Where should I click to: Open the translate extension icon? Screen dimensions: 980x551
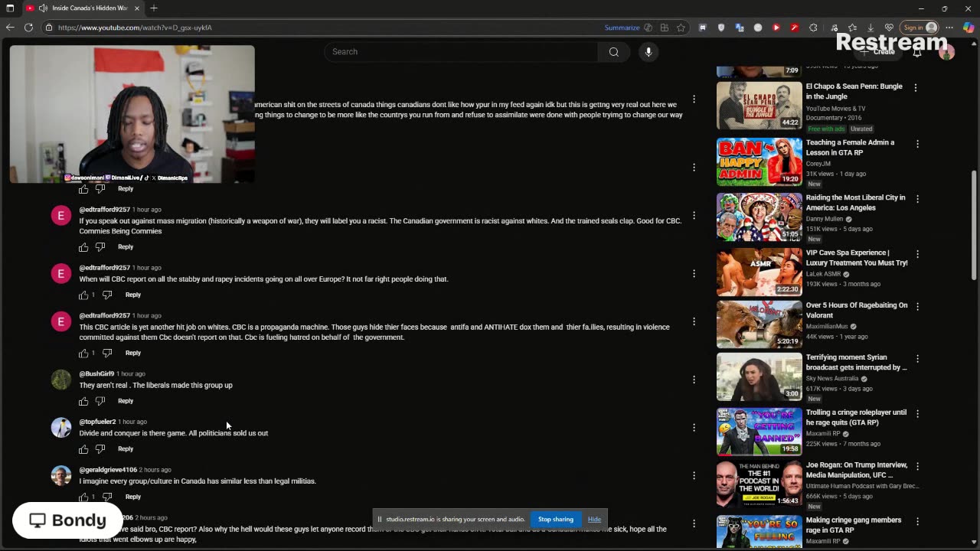point(740,28)
